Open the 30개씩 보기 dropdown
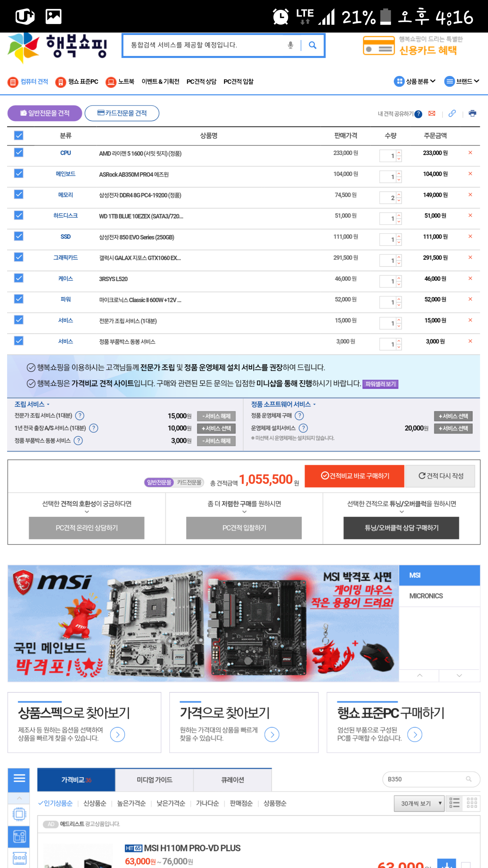Viewport: 488px width, 868px height. click(419, 803)
